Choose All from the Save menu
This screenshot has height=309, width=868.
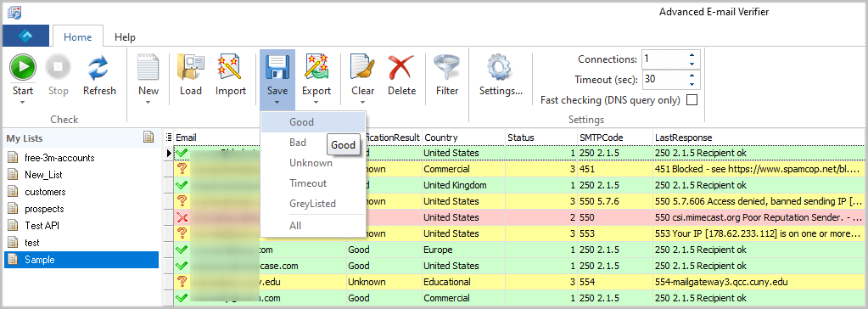(x=313, y=226)
